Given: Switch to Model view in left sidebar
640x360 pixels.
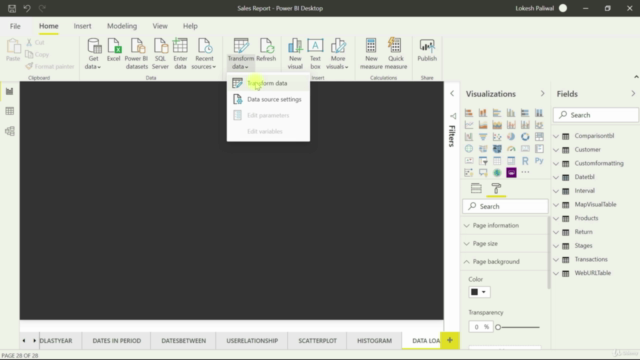Looking at the screenshot, I should [x=9, y=131].
